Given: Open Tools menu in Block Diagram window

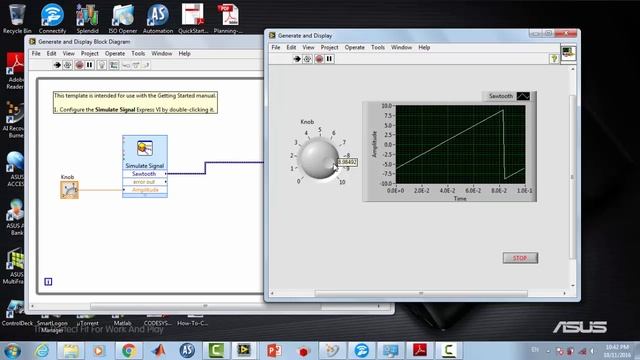Looking at the screenshot, I should point(138,53).
